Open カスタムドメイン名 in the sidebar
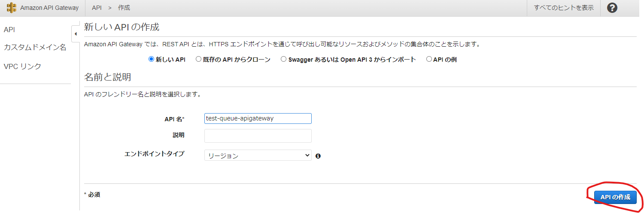The height and width of the screenshot is (213, 644). (35, 48)
